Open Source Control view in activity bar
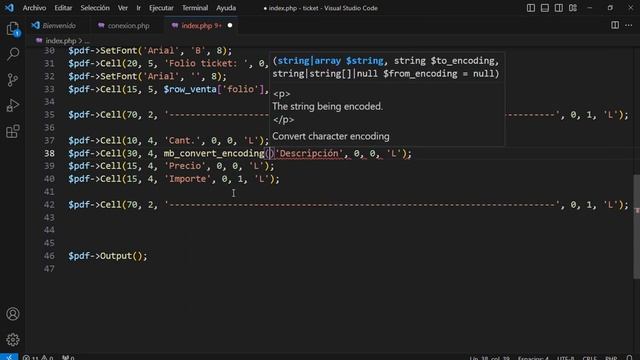This screenshot has width=640, height=360. click(x=13, y=80)
